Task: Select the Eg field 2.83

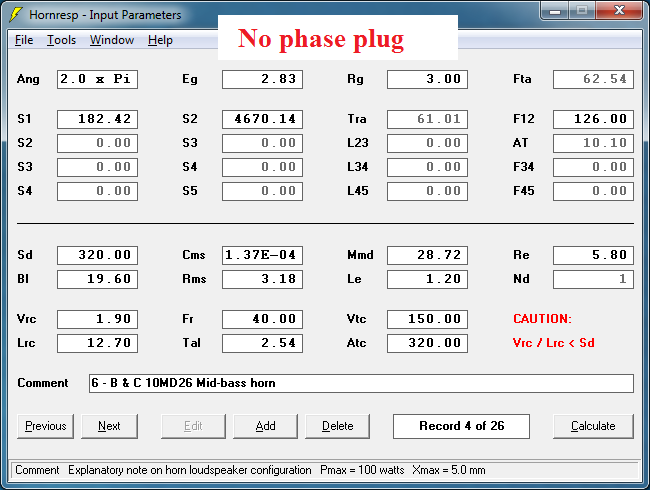Action: 262,79
